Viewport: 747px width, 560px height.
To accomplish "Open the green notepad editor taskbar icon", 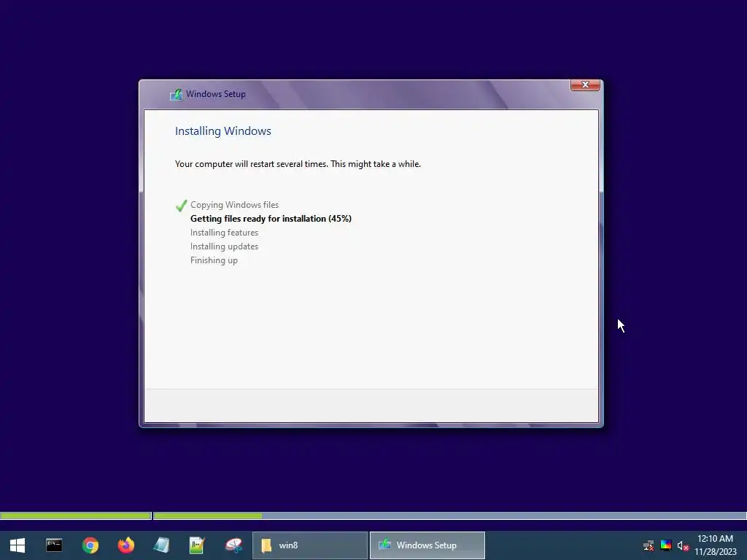I will pos(197,545).
